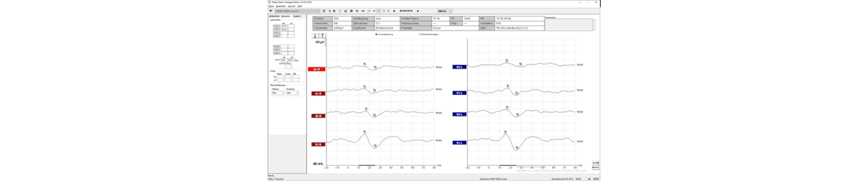Image resolution: width=868 pixels, height=181 pixels.
Task: Select the second radio button above right graph
Action: (x=420, y=34)
